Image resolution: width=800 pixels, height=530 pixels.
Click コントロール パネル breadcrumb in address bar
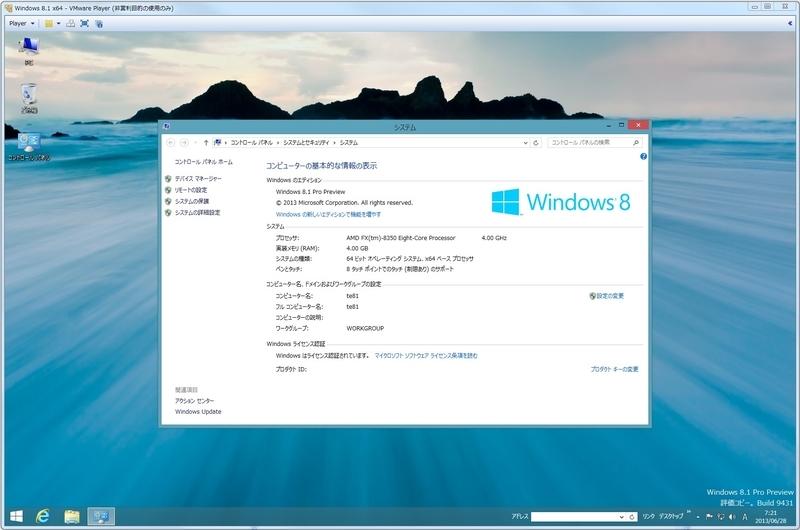(x=251, y=143)
